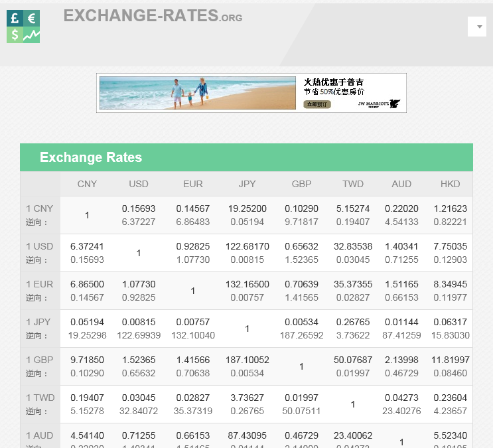493x448 pixels.
Task: Click the USD to CNY rate 6.37241
Action: pos(87,246)
